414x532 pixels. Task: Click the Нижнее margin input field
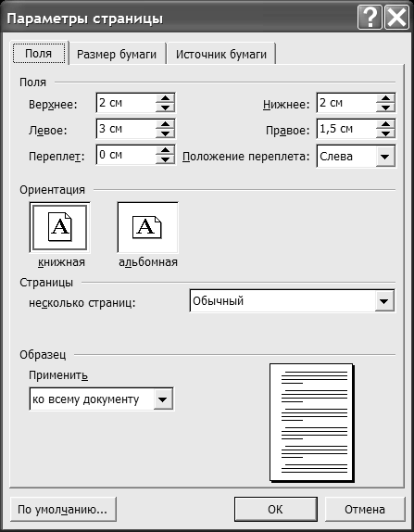point(346,103)
